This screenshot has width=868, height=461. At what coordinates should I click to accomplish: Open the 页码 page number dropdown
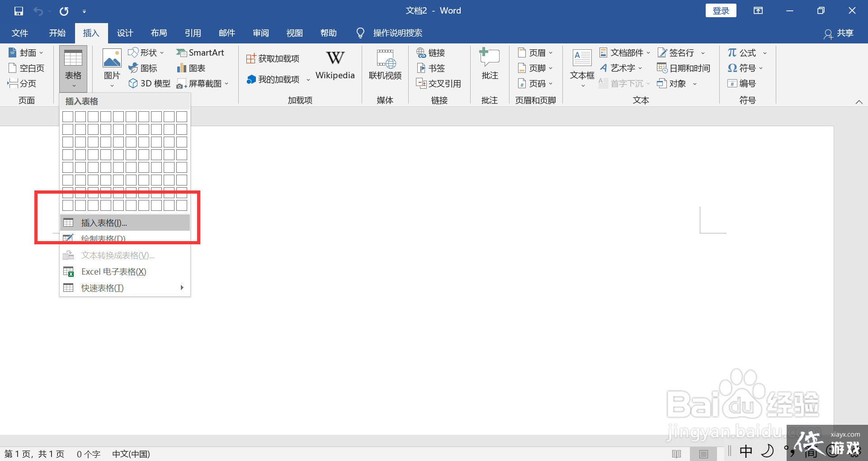coord(535,84)
